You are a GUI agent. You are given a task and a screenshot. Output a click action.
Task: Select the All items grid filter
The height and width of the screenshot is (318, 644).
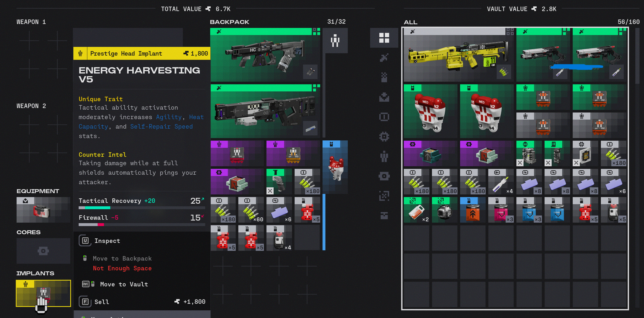click(384, 38)
